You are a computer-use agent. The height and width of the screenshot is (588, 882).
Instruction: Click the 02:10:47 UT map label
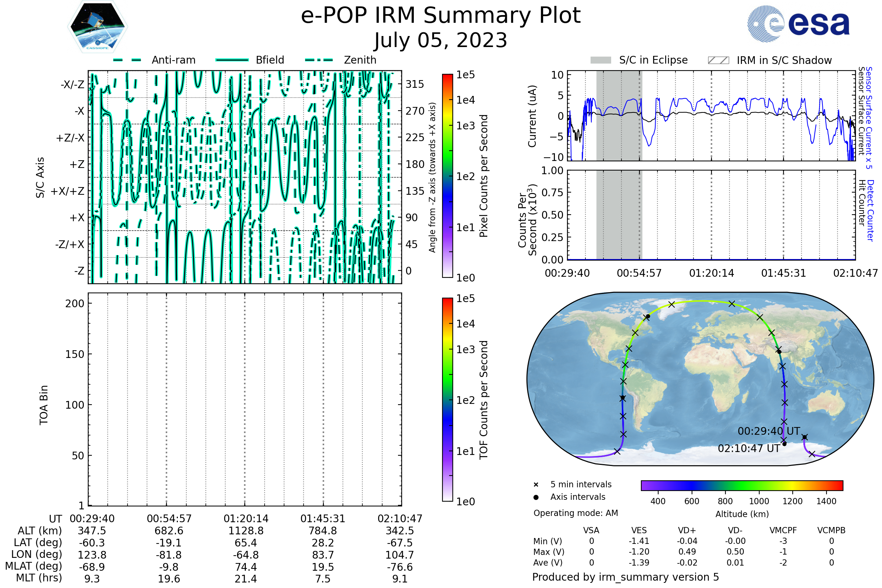tap(749, 448)
